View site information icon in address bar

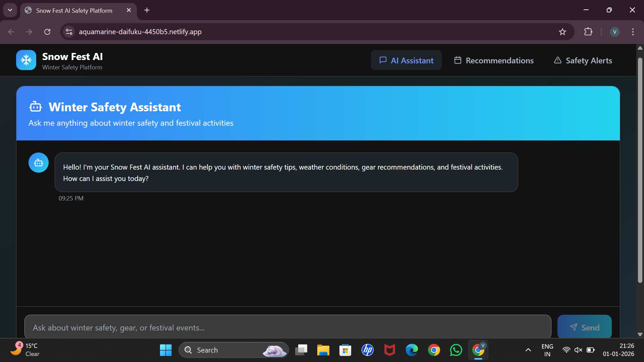[69, 32]
